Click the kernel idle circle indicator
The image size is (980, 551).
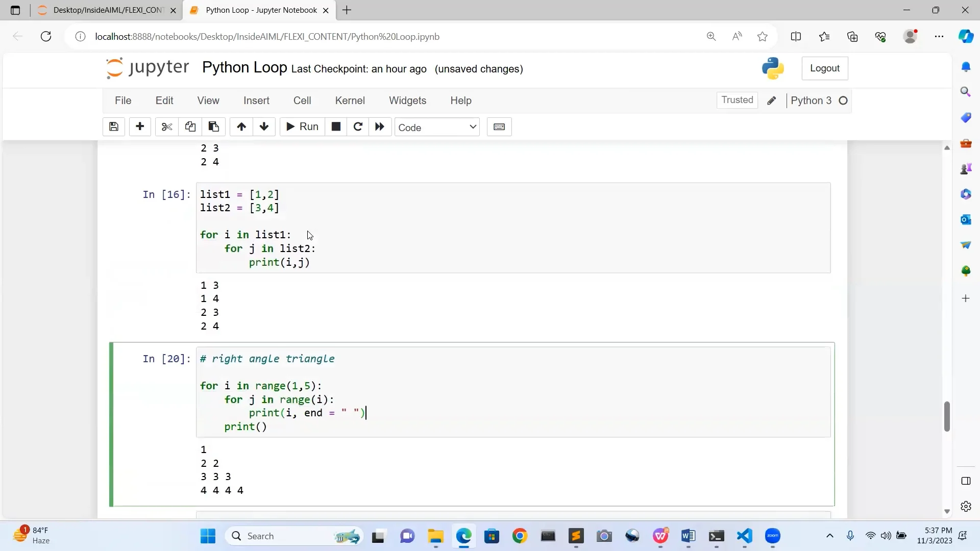point(843,101)
